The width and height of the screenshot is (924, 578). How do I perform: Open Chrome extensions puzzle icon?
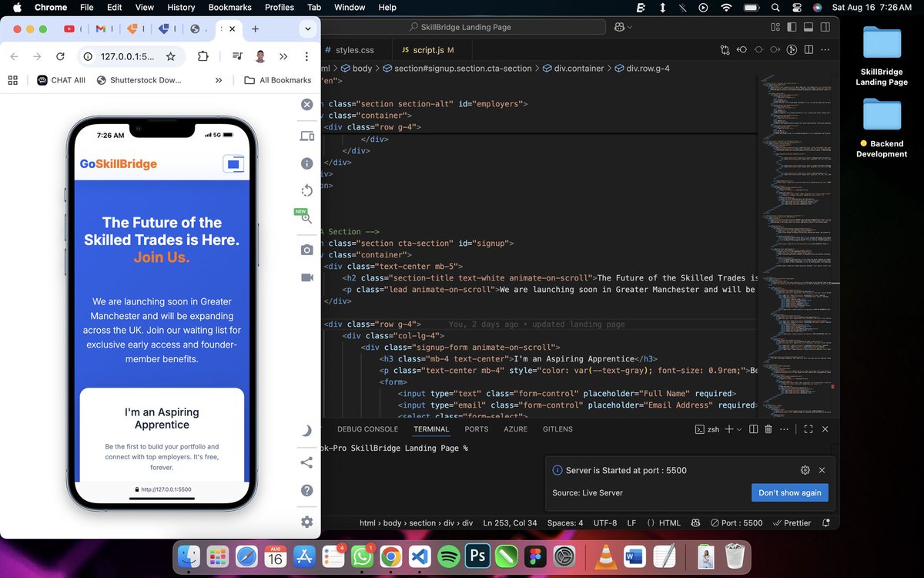[203, 56]
